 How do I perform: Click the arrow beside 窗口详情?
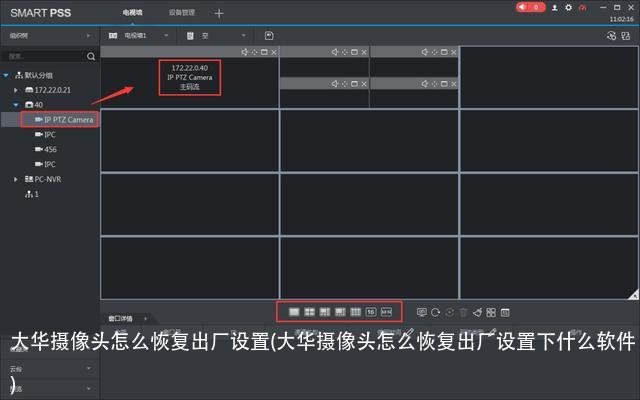tap(145, 318)
